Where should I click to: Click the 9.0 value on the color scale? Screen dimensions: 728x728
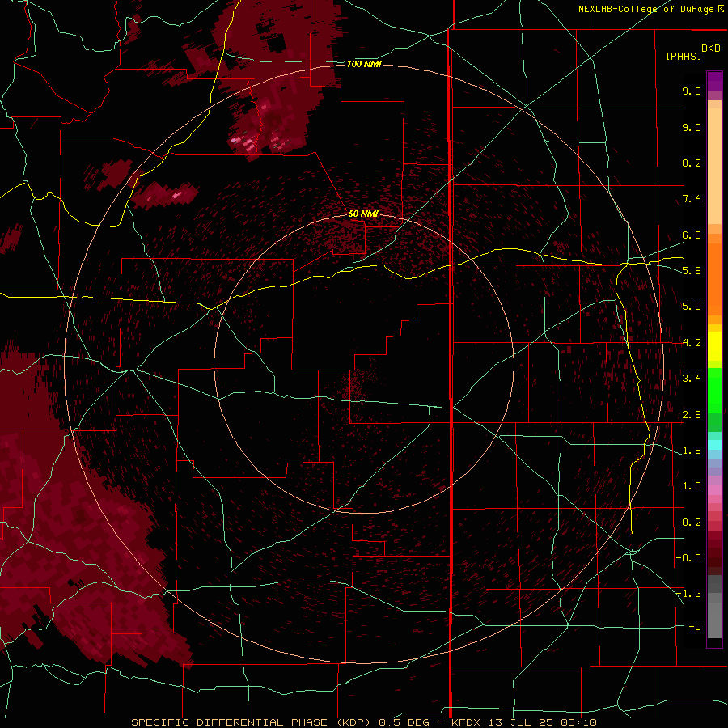click(x=692, y=127)
